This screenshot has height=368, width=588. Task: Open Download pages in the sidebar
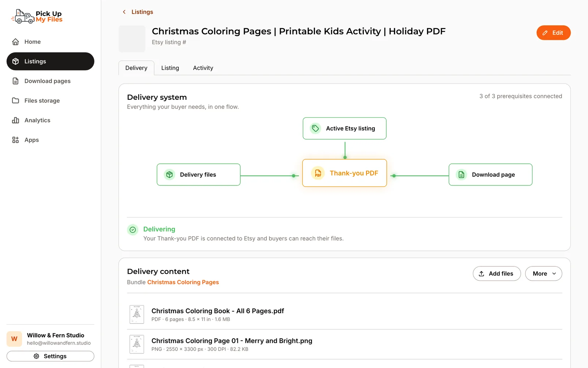50,81
